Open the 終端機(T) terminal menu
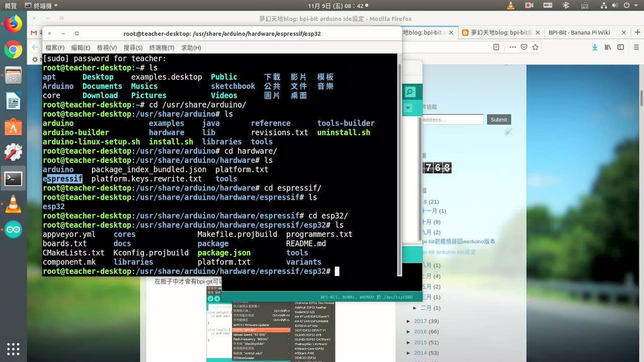This screenshot has width=644, height=362. 162,48
